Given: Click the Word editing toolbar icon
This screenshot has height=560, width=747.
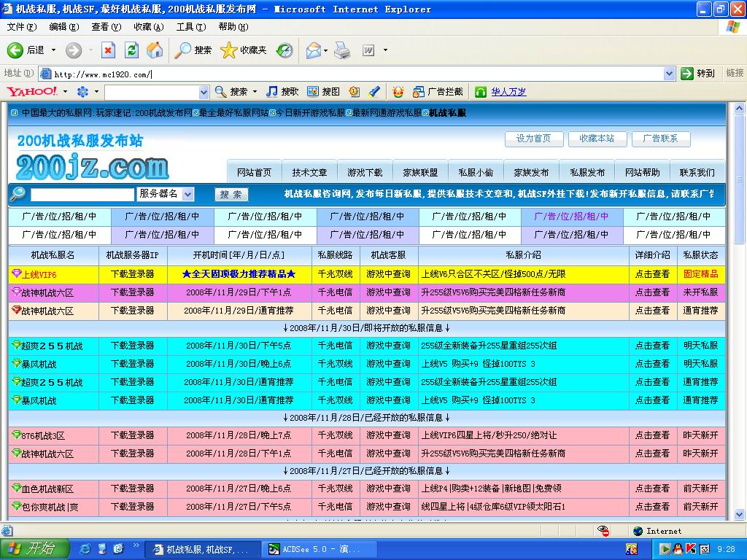Looking at the screenshot, I should (370, 50).
